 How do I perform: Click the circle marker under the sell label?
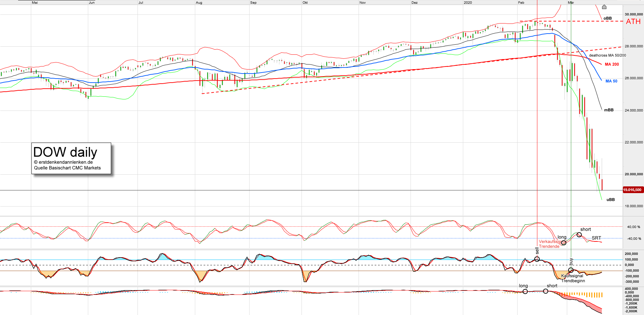pos(537,259)
